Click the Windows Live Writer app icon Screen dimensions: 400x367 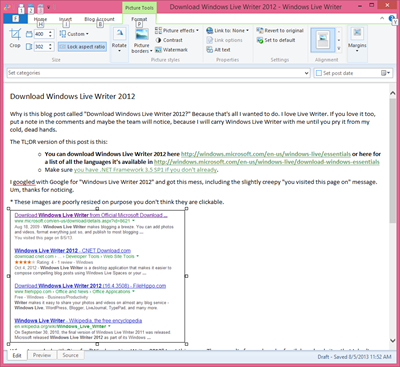[x=7, y=7]
